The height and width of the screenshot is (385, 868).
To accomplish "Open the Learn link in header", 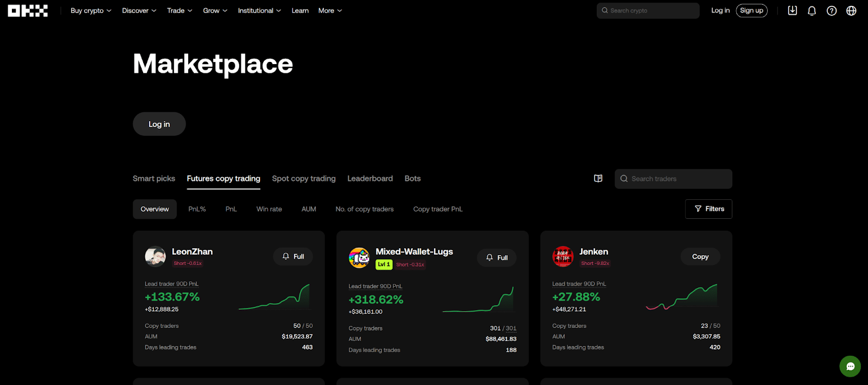I will tap(300, 10).
